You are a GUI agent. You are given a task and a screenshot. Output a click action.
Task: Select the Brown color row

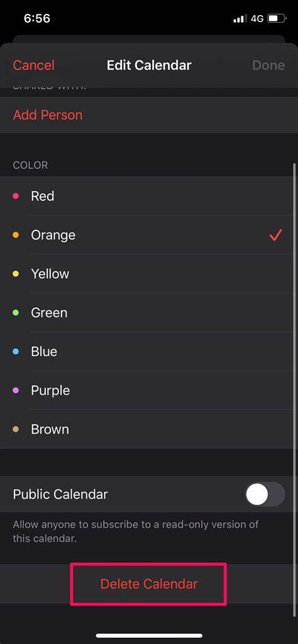click(149, 429)
